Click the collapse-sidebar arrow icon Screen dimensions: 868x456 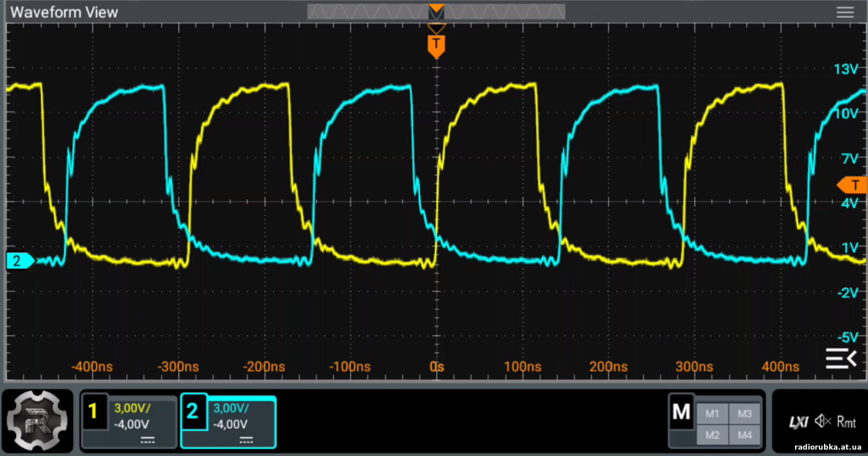[840, 359]
